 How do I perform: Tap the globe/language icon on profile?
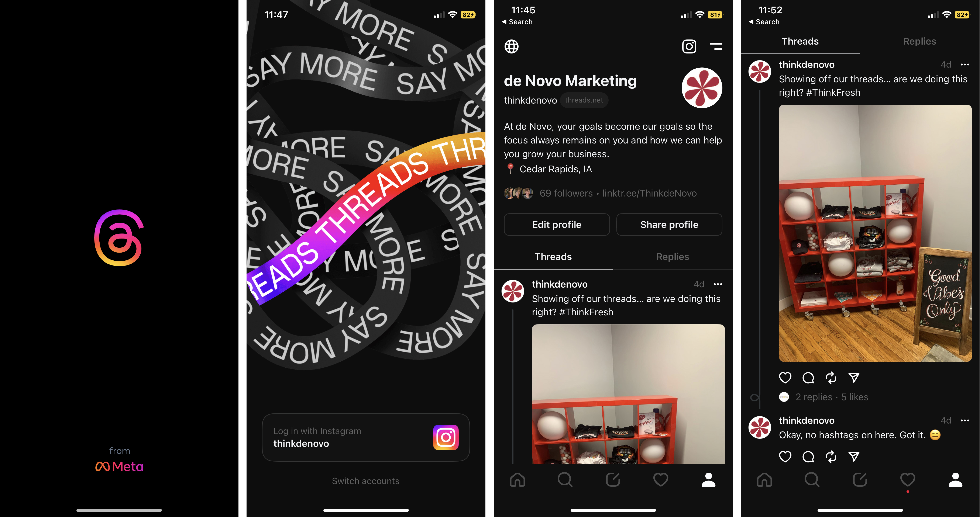pos(511,46)
